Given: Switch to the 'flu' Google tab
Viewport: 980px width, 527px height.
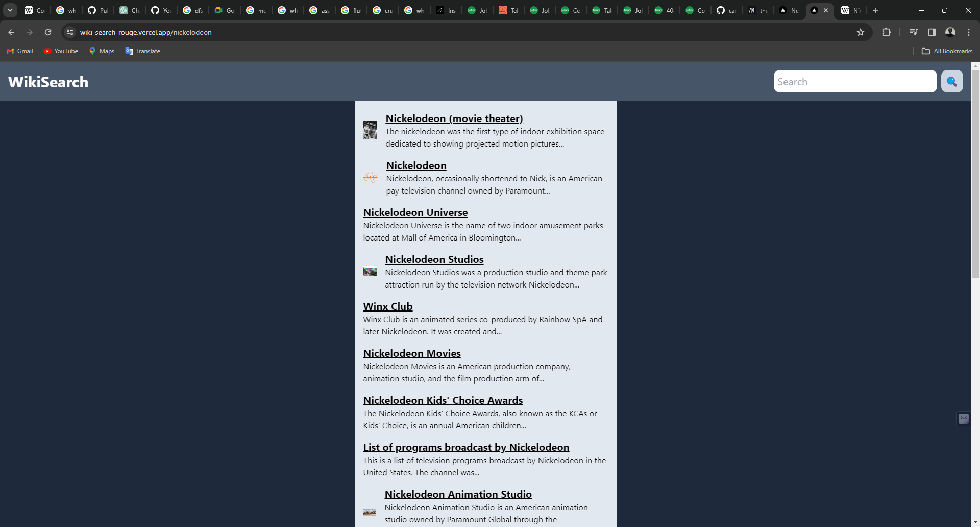Looking at the screenshot, I should click(x=351, y=10).
